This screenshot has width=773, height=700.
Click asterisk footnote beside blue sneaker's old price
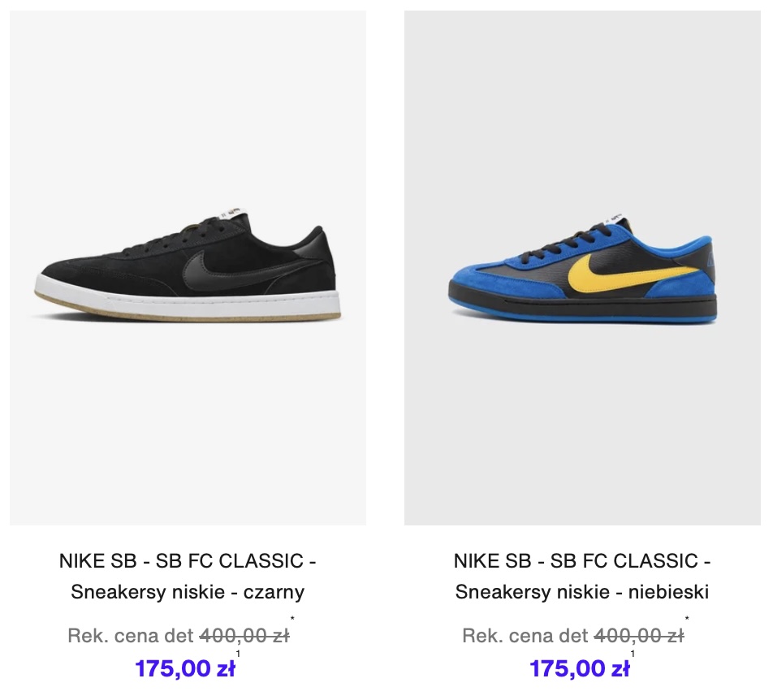click(x=687, y=618)
